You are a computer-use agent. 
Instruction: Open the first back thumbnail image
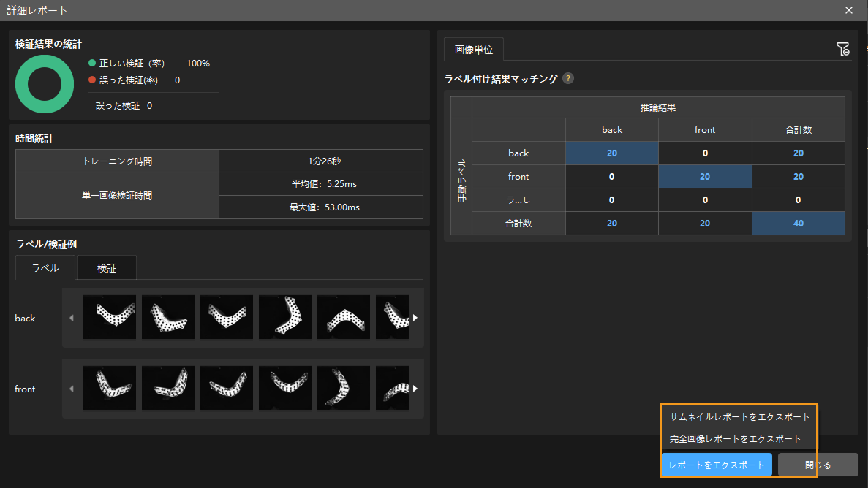click(110, 317)
